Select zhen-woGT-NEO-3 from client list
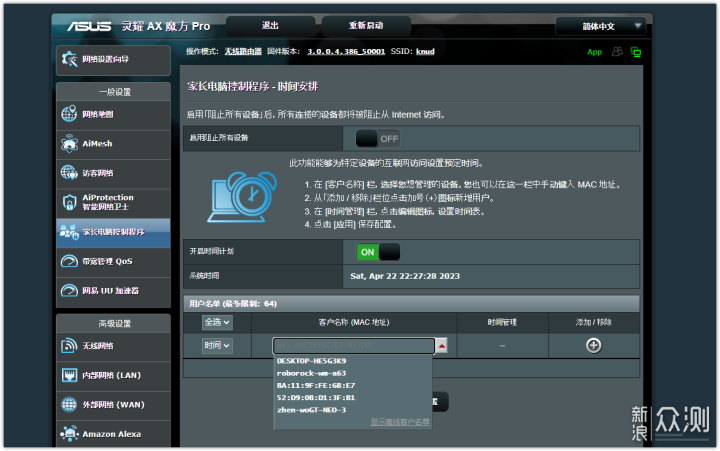Image resolution: width=720 pixels, height=451 pixels. coord(311,410)
